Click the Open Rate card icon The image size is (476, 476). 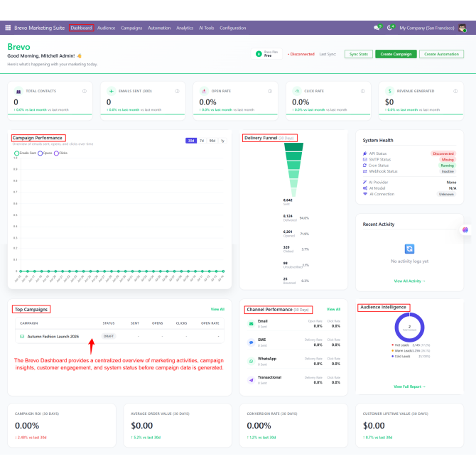click(x=204, y=91)
